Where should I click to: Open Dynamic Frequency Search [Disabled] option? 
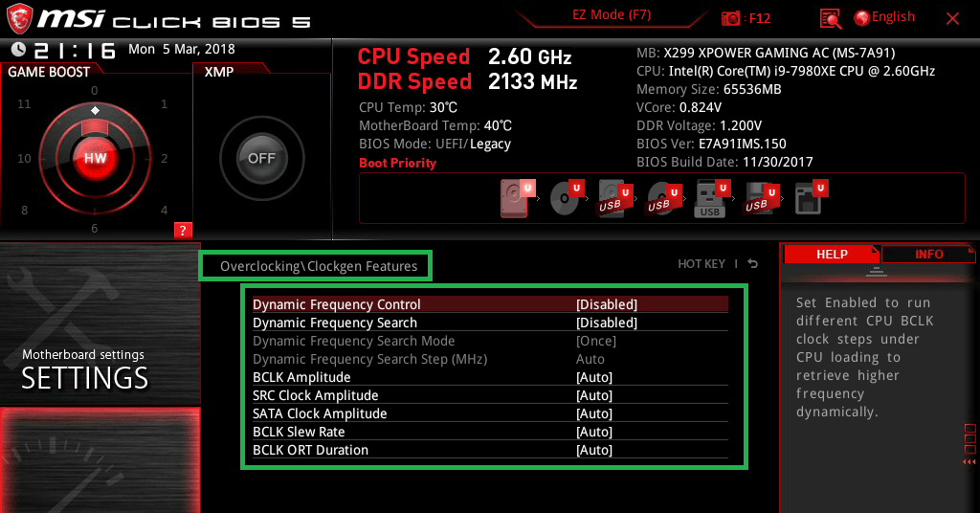point(490,323)
